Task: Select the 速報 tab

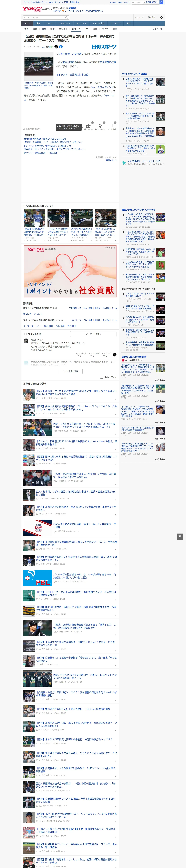Action: pos(38,23)
